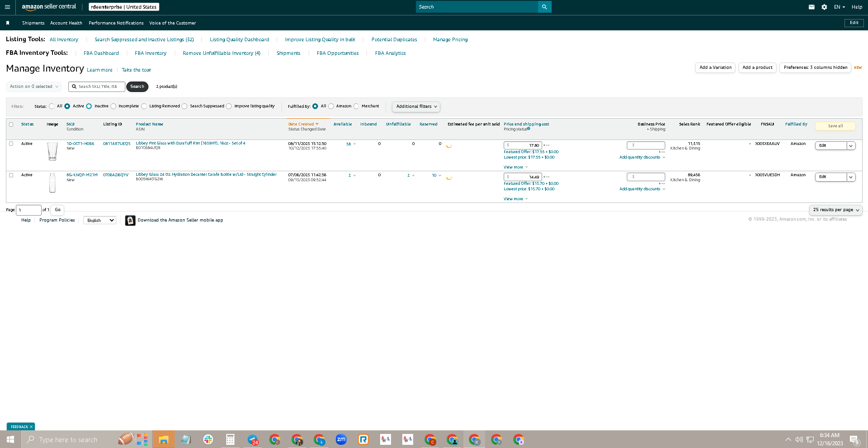Open Telegram with 24 badge in taskbar

point(253,439)
